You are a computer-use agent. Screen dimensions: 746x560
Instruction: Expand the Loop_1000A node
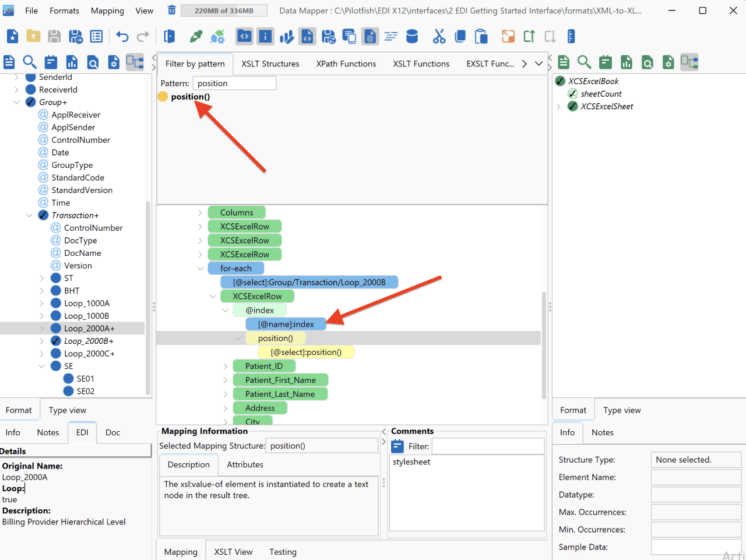[41, 303]
